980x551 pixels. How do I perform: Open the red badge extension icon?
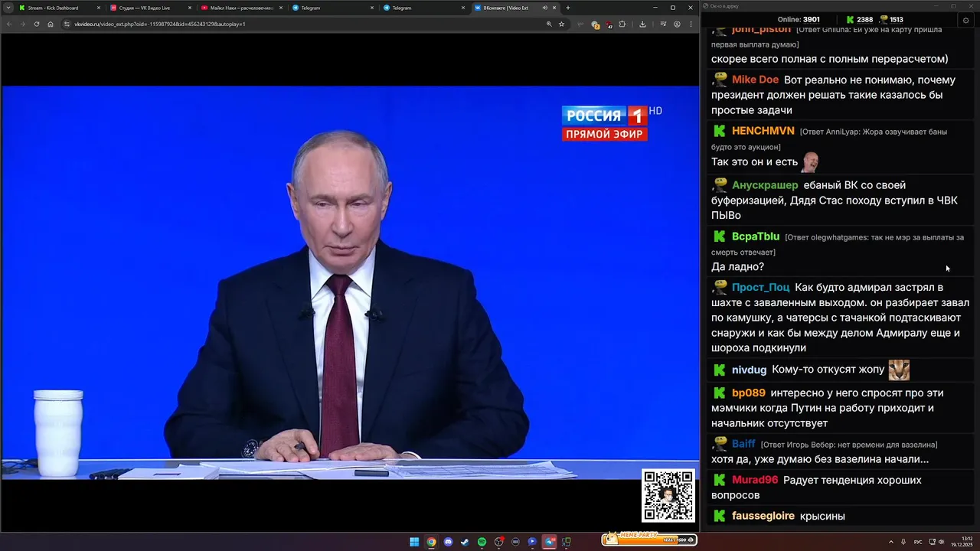click(x=609, y=24)
